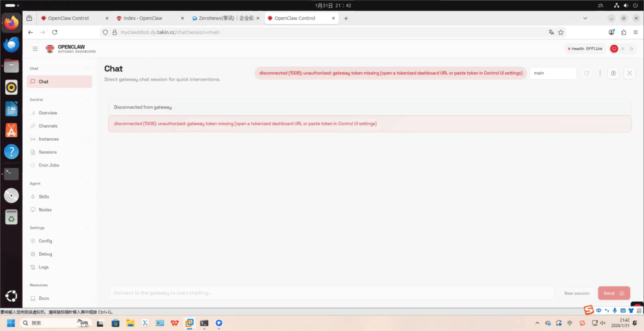
Task: Switch to dark theme moon icon
Action: [631, 49]
